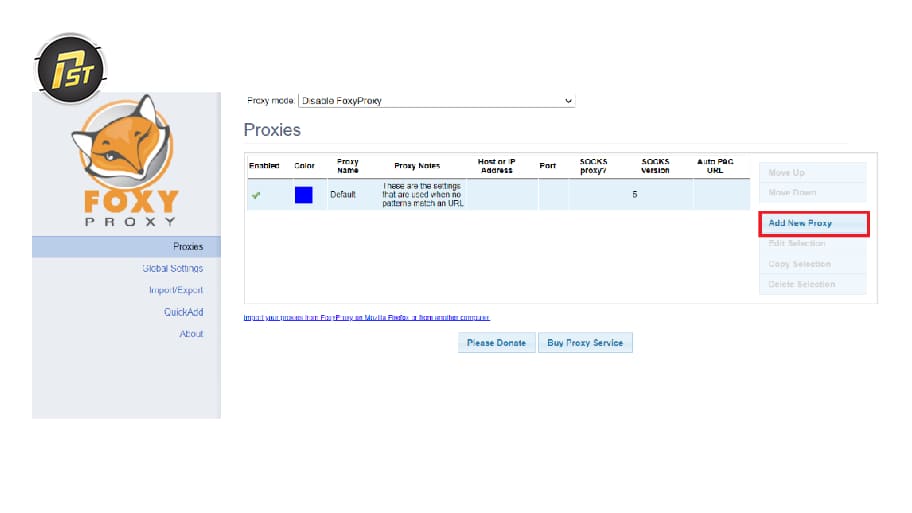Screen dimensions: 912x513
Task: Go to Global Settings in sidebar
Action: tap(173, 268)
